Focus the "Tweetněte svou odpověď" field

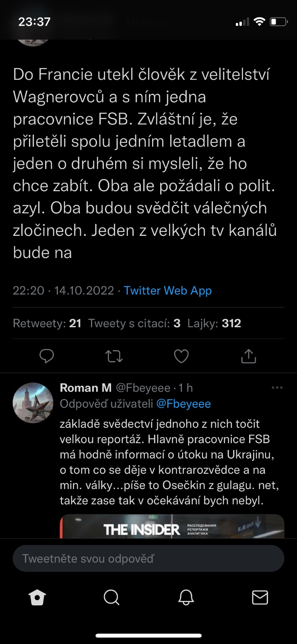tap(148, 559)
